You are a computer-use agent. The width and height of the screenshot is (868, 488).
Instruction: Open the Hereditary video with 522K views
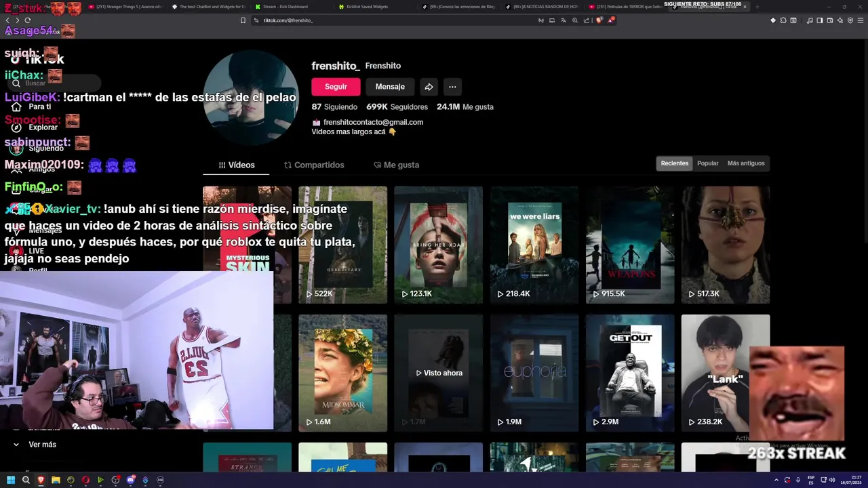click(x=342, y=245)
